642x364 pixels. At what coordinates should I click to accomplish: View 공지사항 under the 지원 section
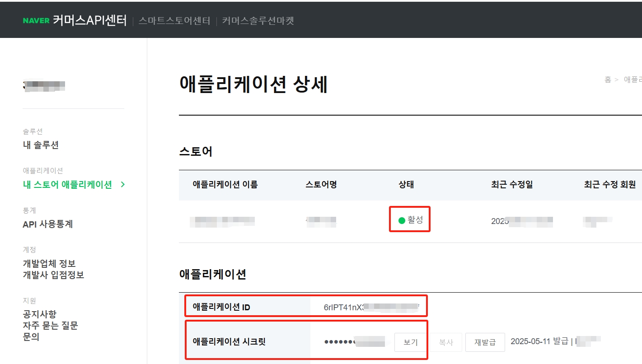point(40,314)
